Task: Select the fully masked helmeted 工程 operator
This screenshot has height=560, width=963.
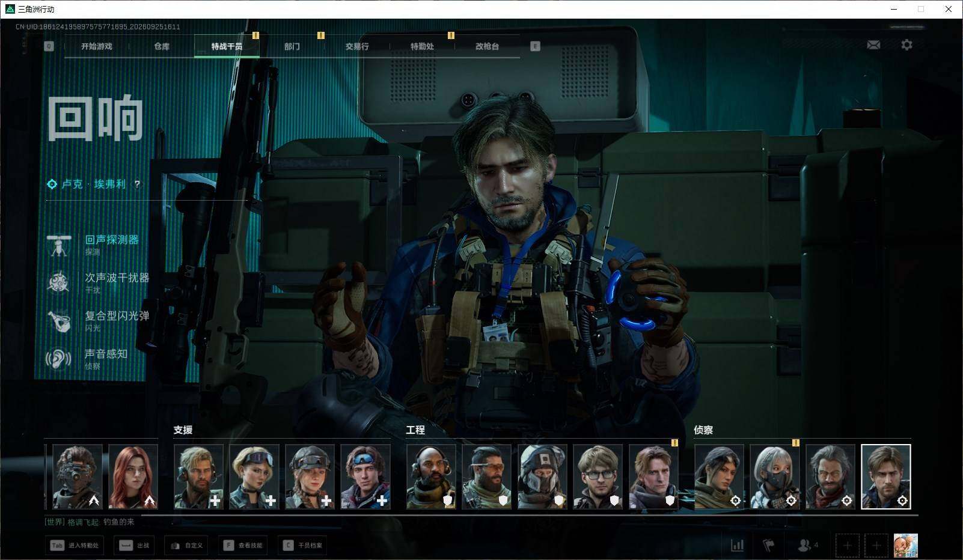Action: tap(542, 476)
